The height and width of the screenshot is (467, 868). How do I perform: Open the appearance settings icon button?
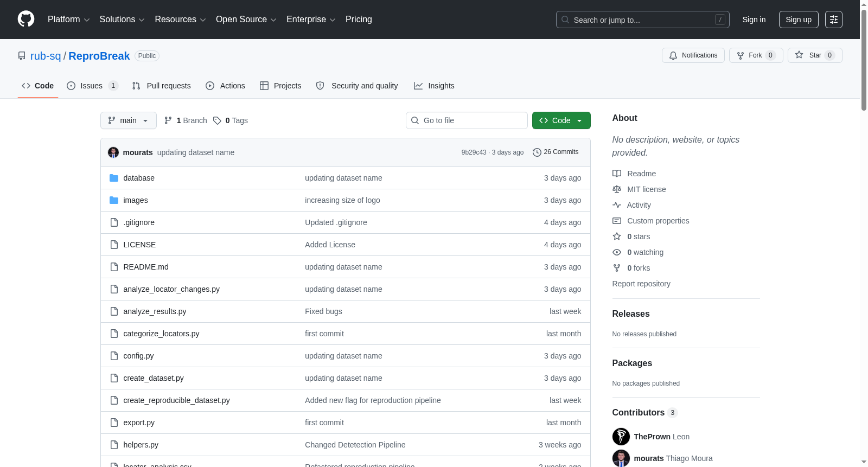834,20
